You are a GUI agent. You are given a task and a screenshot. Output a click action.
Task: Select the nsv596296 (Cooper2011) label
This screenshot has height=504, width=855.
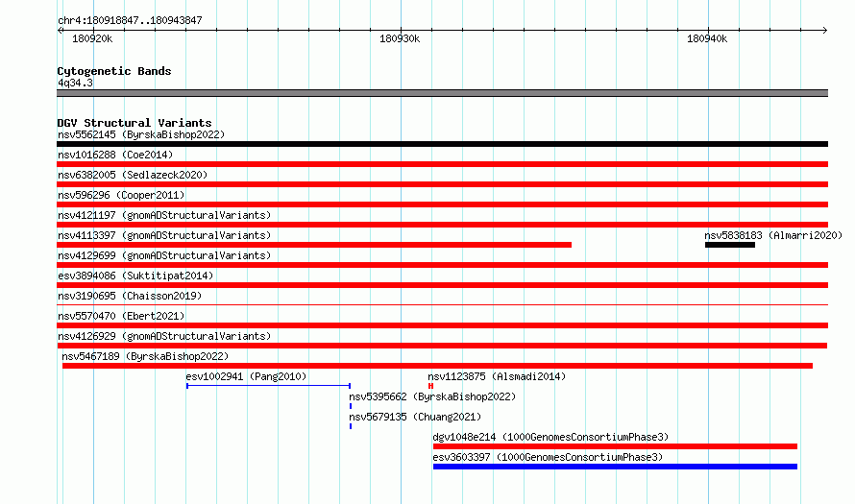click(121, 195)
